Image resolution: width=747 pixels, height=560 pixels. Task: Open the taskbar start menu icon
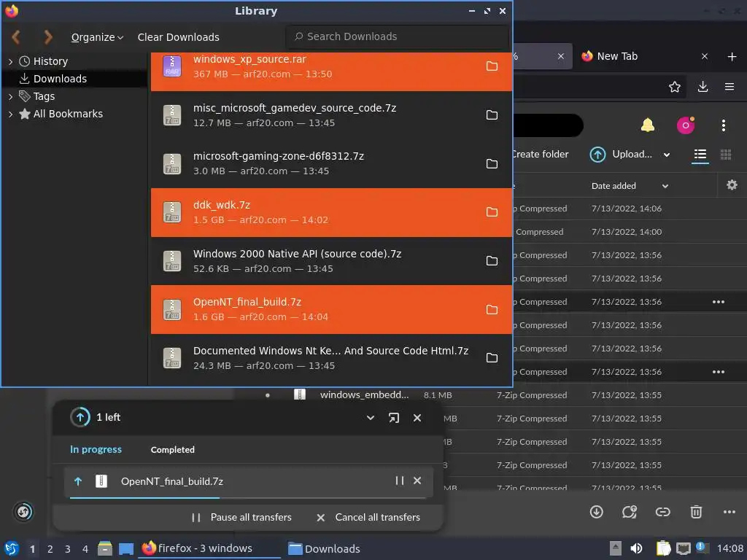point(12,548)
